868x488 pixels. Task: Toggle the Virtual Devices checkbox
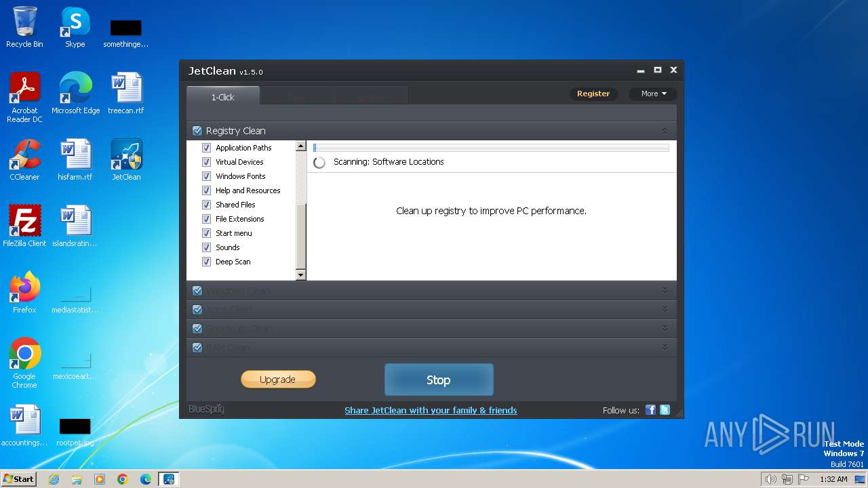click(x=207, y=162)
